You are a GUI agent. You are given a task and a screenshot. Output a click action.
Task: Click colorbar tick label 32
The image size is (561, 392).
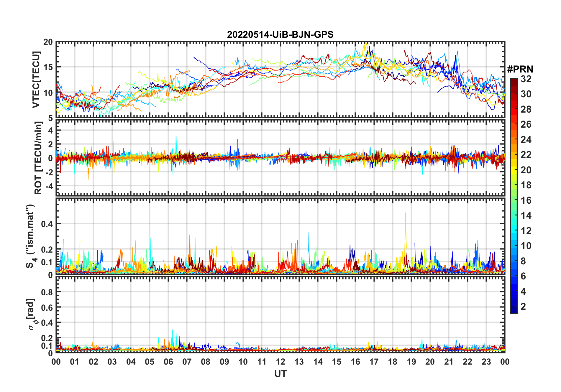coord(526,79)
